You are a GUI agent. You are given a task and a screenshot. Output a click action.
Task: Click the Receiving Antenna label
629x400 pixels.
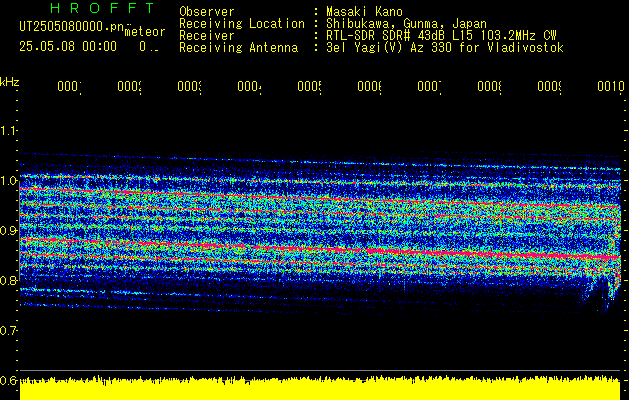[x=239, y=48]
